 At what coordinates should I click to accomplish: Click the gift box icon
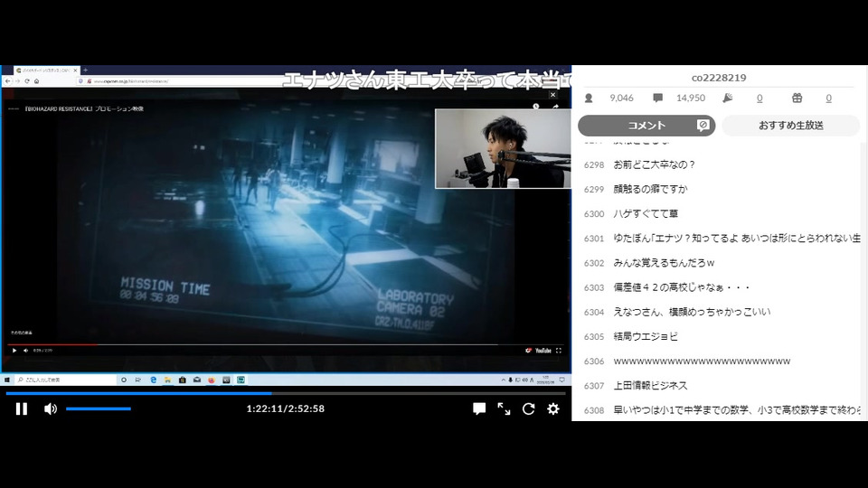[x=797, y=98]
